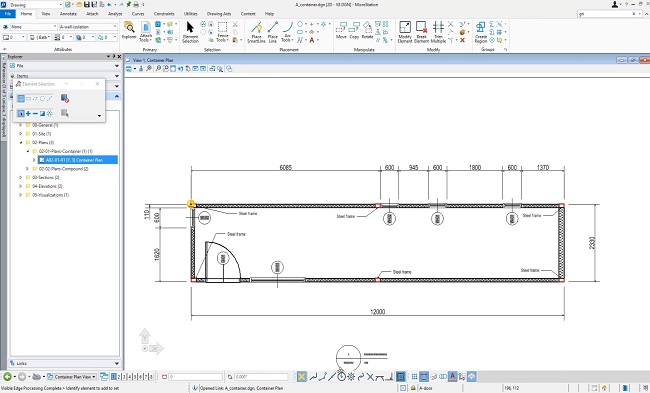Enable Add mode in Element Selection dialog
The width and height of the screenshot is (650, 393).
pyautogui.click(x=28, y=113)
